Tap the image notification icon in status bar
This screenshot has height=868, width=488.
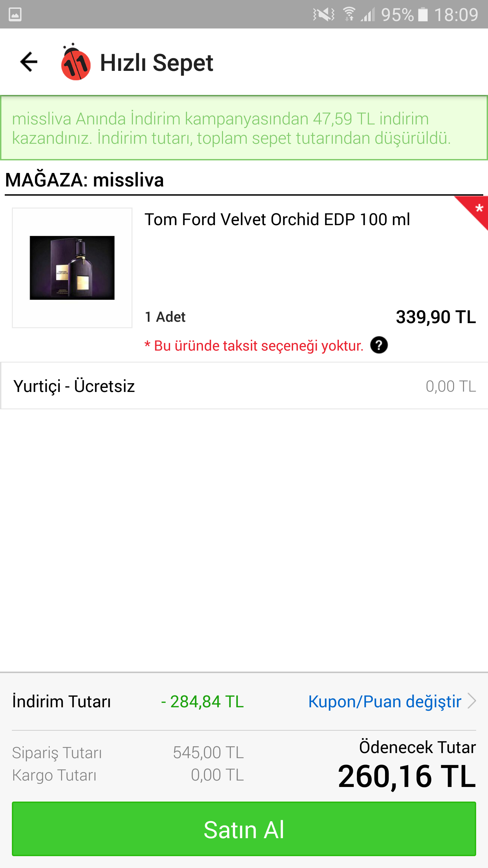(x=15, y=15)
